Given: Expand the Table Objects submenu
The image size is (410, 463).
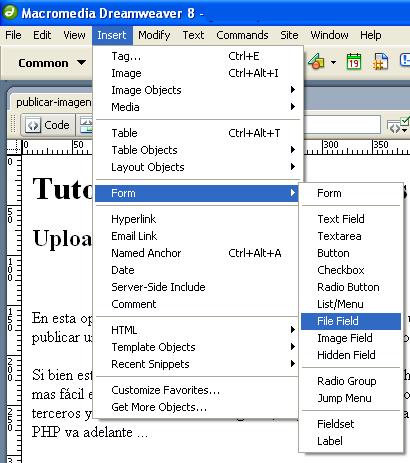Looking at the screenshot, I should (x=199, y=150).
